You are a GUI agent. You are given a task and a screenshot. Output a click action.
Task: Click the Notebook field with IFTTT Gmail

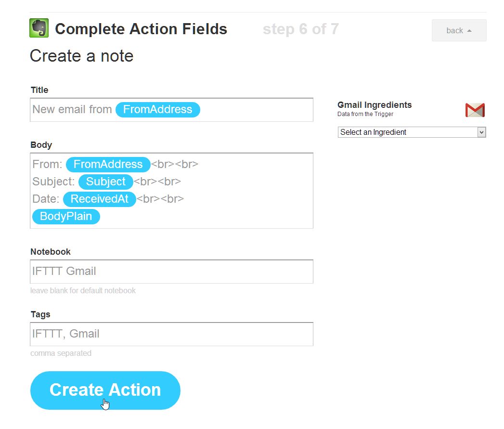coord(172,272)
